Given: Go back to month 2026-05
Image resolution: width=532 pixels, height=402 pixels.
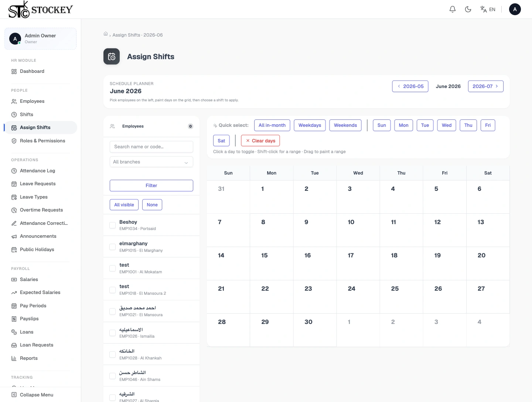Looking at the screenshot, I should [410, 86].
